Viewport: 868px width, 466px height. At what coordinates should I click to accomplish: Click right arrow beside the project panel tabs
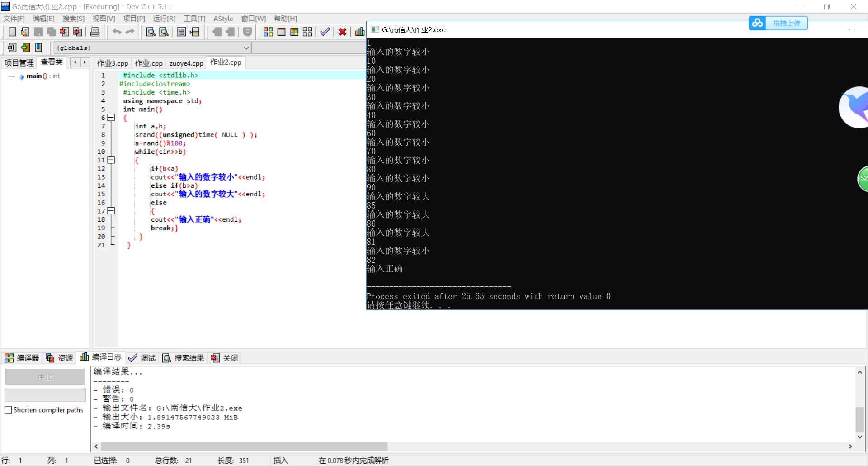pyautogui.click(x=85, y=62)
